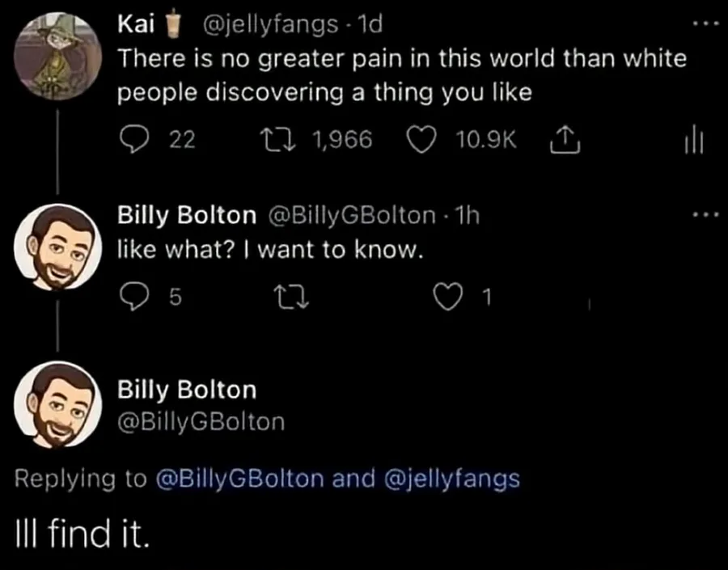Open the 'like what? I want to know.' tweet
This screenshot has width=728, height=570.
270,251
